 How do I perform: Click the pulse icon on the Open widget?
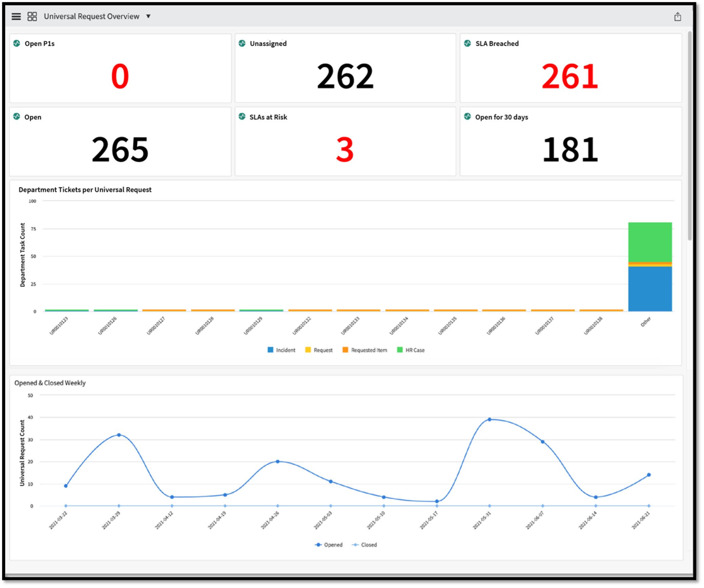[17, 117]
